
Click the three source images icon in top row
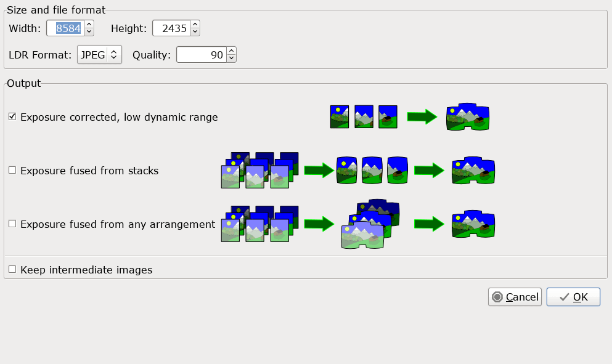pyautogui.click(x=364, y=116)
